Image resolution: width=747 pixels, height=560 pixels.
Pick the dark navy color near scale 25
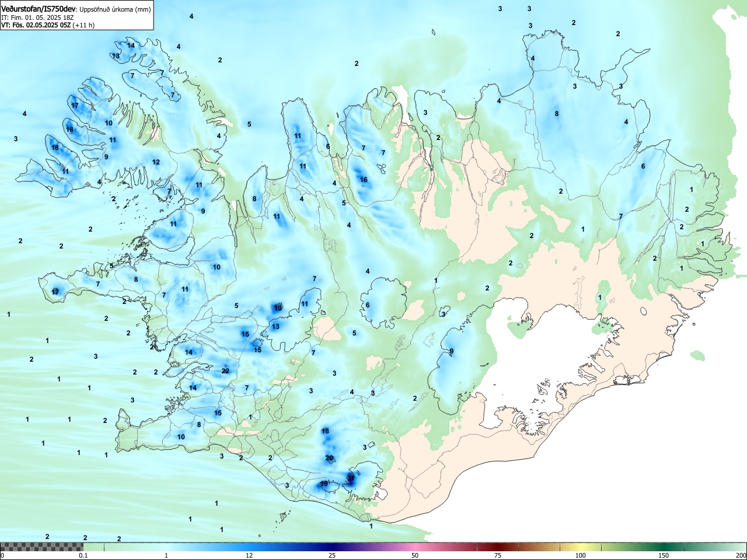pos(332,547)
